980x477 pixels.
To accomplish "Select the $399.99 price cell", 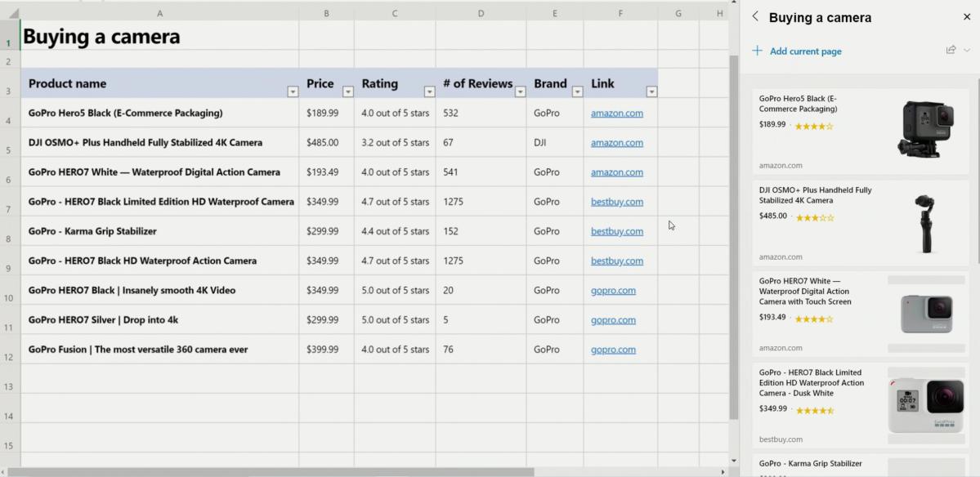I will tap(326, 349).
